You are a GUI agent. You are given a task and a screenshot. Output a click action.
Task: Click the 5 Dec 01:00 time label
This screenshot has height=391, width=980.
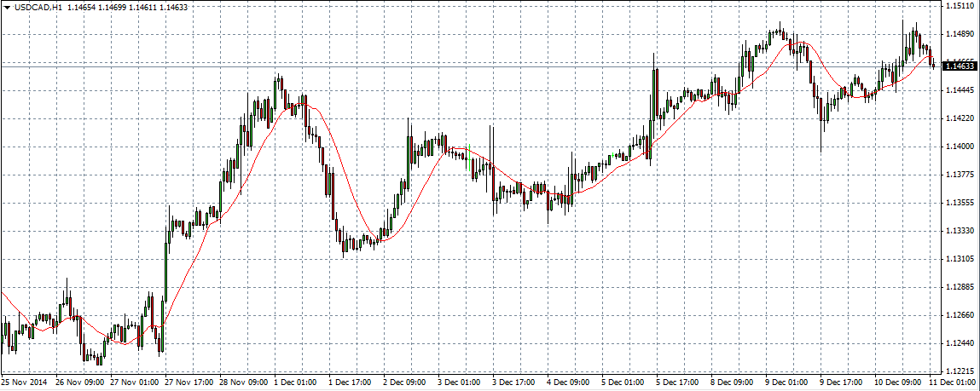tap(623, 383)
